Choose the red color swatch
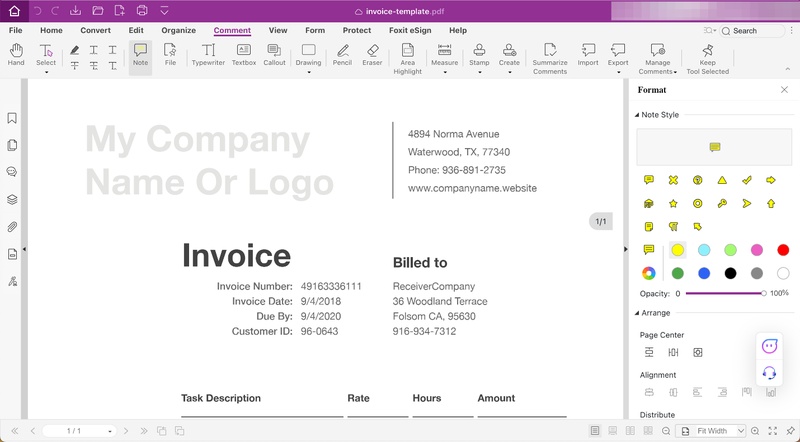Image resolution: width=800 pixels, height=442 pixels. point(783,250)
